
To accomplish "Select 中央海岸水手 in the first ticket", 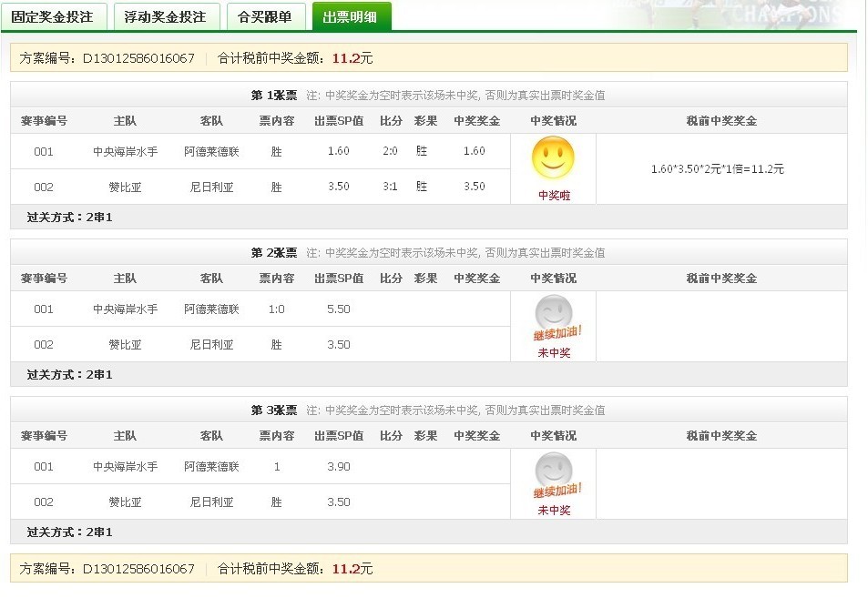I will point(125,152).
